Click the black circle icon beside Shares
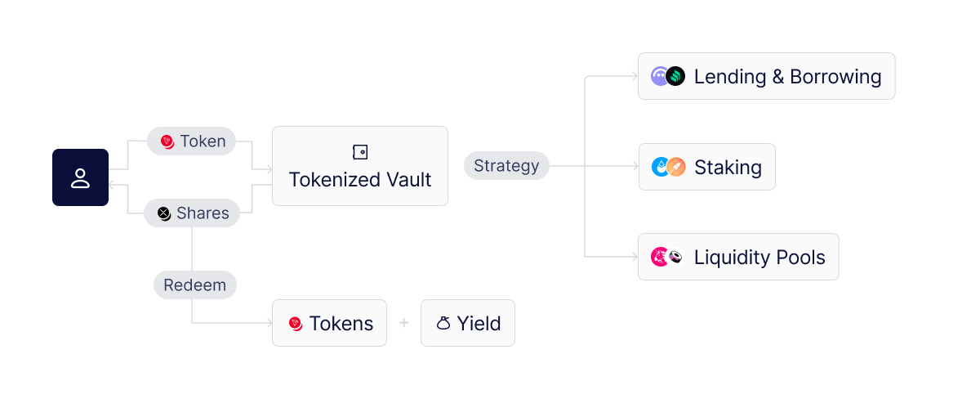The height and width of the screenshot is (399, 980). coord(164,213)
